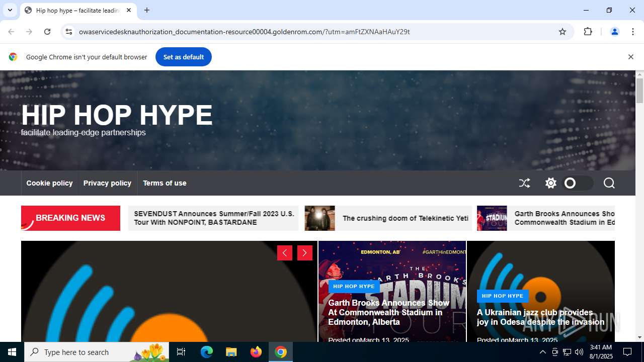Show previous slide with left arrow
The image size is (644, 362).
coord(285,253)
